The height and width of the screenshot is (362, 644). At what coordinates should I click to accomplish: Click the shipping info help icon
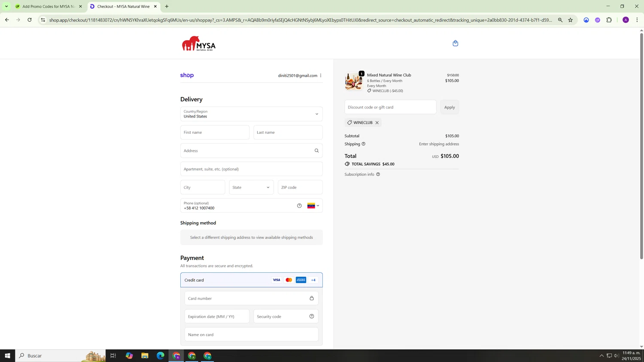(363, 144)
